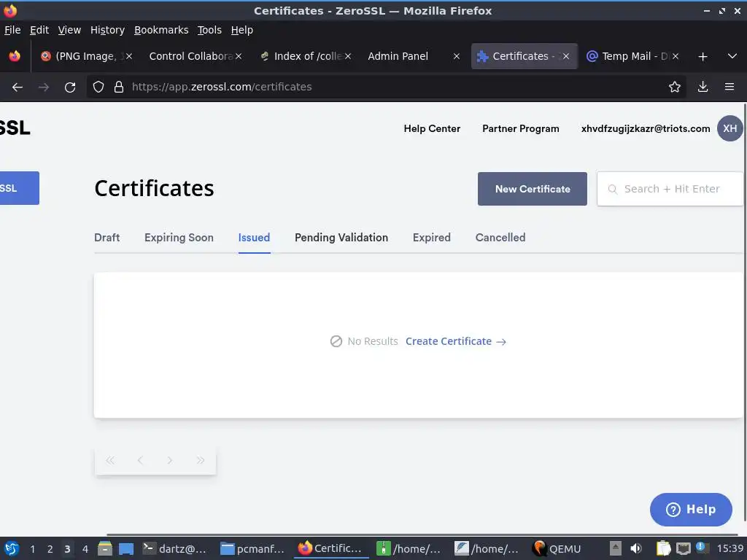The image size is (747, 560).
Task: Open the Help Center link
Action: click(x=432, y=128)
